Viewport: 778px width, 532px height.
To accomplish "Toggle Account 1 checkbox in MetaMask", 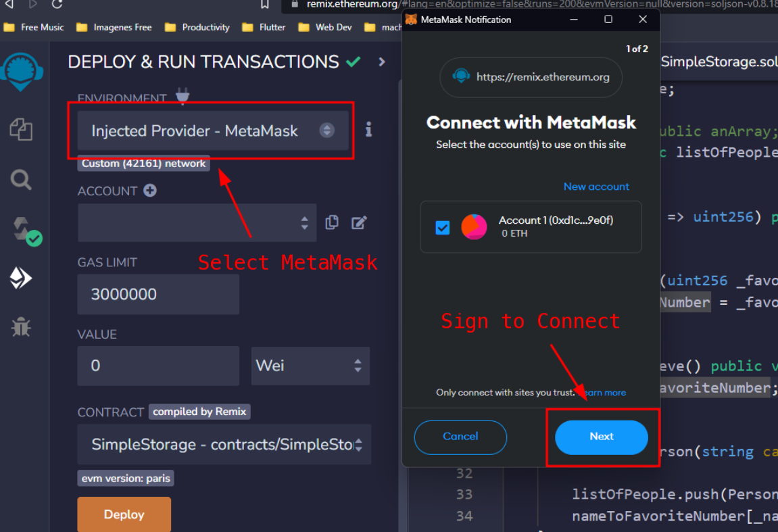I will (442, 227).
